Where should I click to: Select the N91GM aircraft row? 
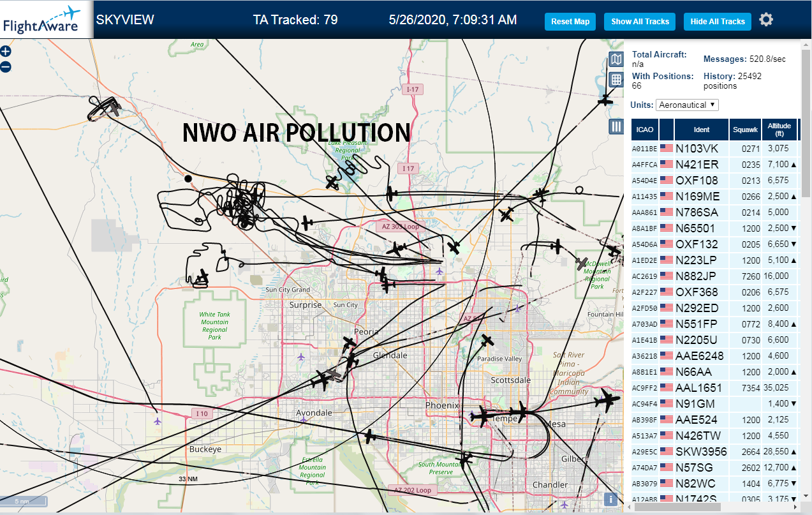(x=714, y=403)
